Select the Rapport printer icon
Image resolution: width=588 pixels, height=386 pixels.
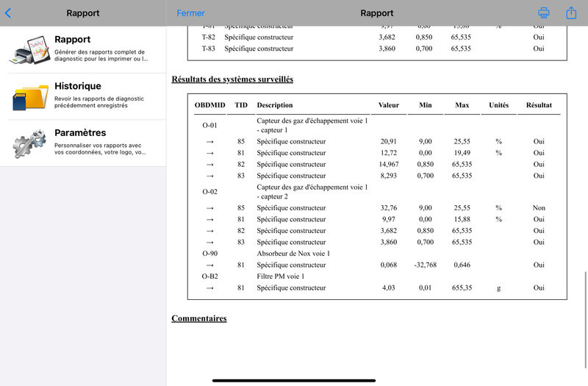[x=30, y=50]
